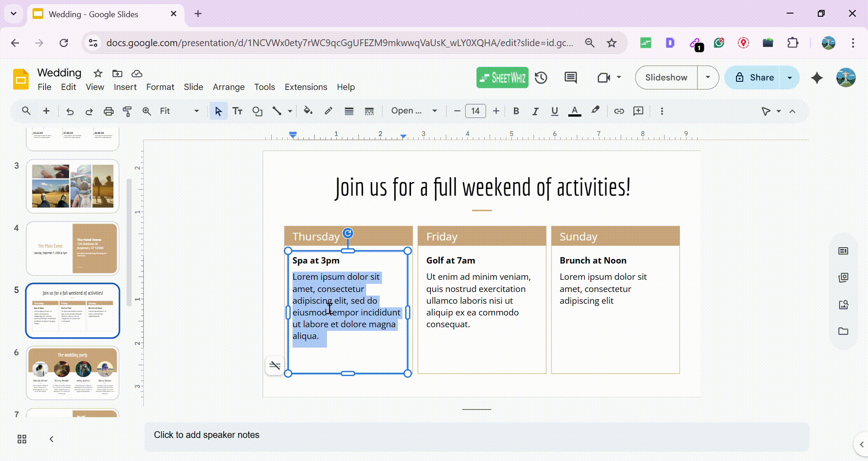The width and height of the screenshot is (868, 461).
Task: Open the Slideshow options arrow
Action: point(708,78)
